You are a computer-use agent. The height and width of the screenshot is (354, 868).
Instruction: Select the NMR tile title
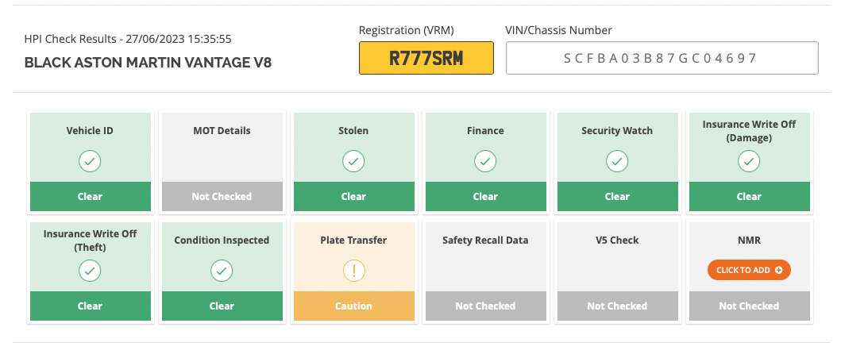(749, 240)
